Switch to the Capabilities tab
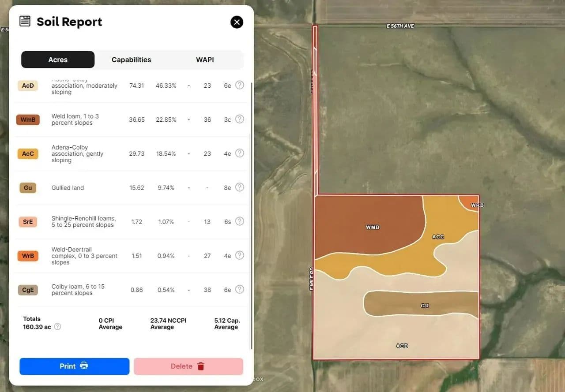Screen dimensions: 565x392 point(131,60)
